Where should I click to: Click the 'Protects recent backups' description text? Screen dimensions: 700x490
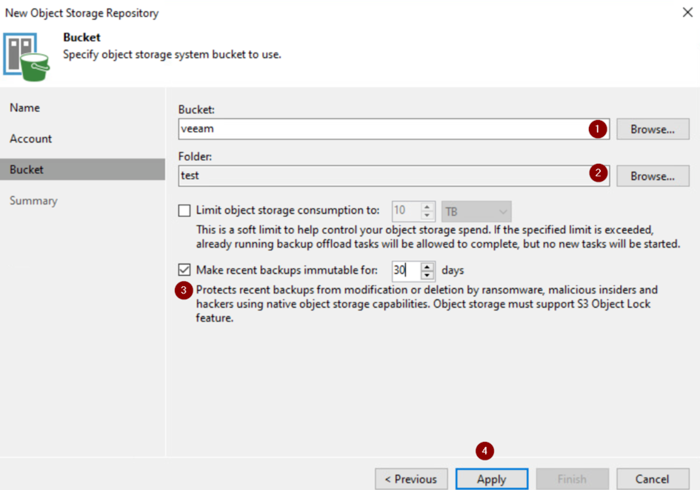point(427,304)
